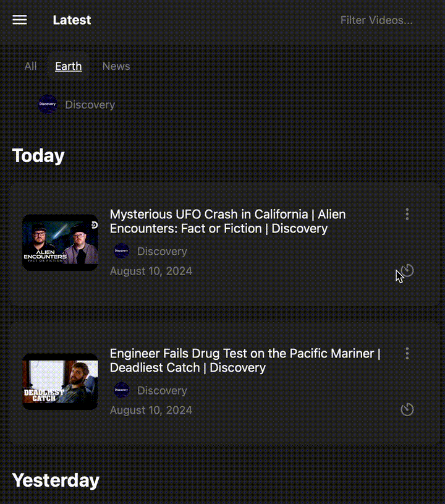The height and width of the screenshot is (504, 445).
Task: Open the Deadliest Catch video thumbnail
Action: [60, 382]
